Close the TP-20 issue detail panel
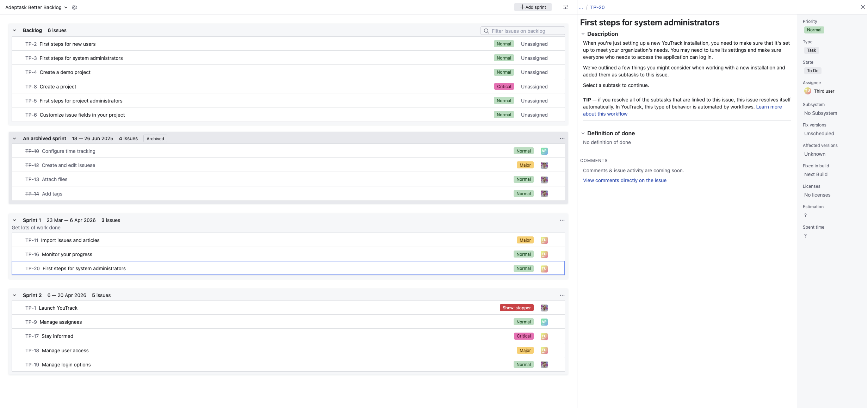868x408 pixels. [x=863, y=7]
